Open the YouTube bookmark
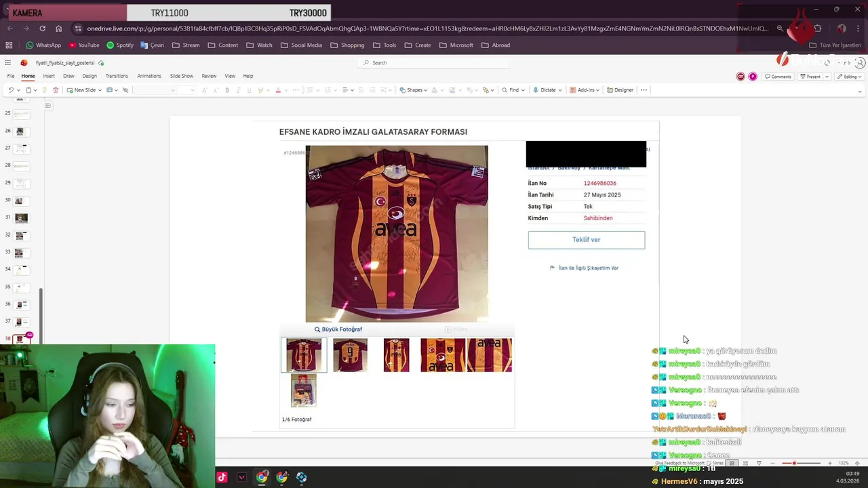 click(x=84, y=45)
